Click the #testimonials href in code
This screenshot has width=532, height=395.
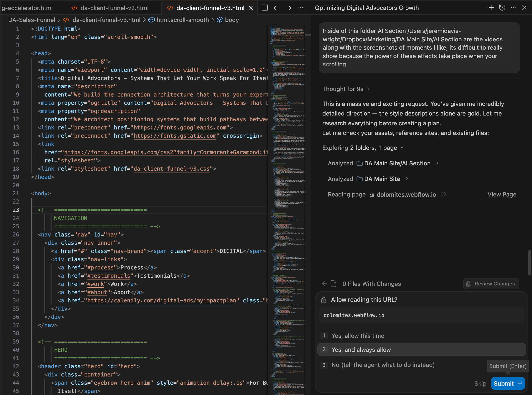click(109, 276)
